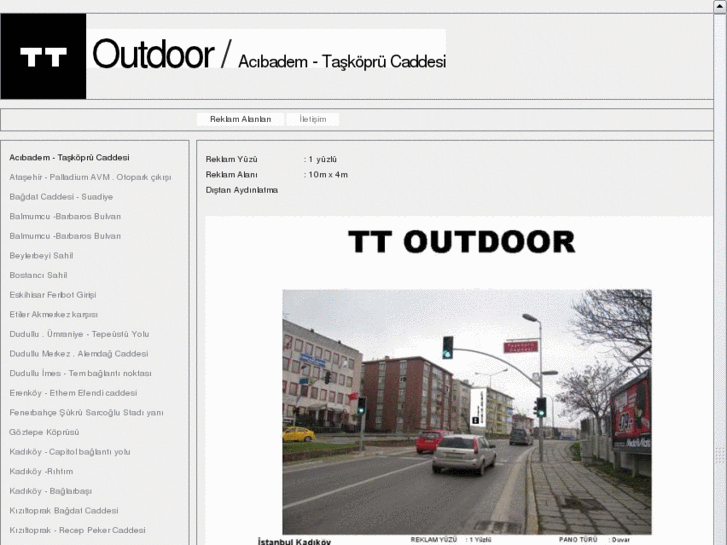Click the TT logo in header

tap(43, 56)
